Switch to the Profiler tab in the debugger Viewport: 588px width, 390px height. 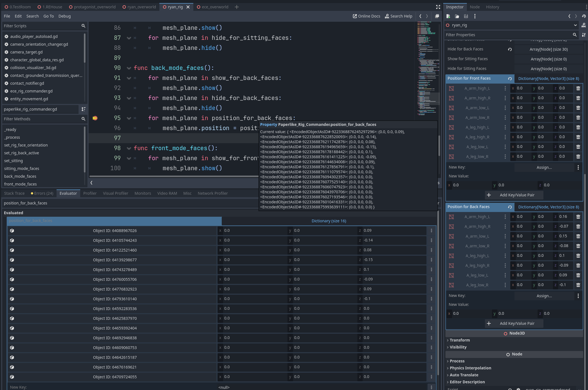point(90,193)
